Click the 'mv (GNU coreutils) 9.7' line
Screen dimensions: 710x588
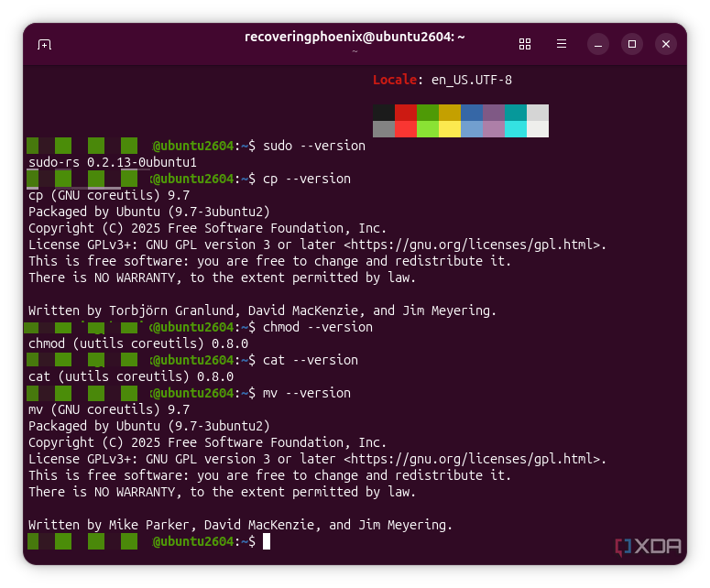pos(109,409)
